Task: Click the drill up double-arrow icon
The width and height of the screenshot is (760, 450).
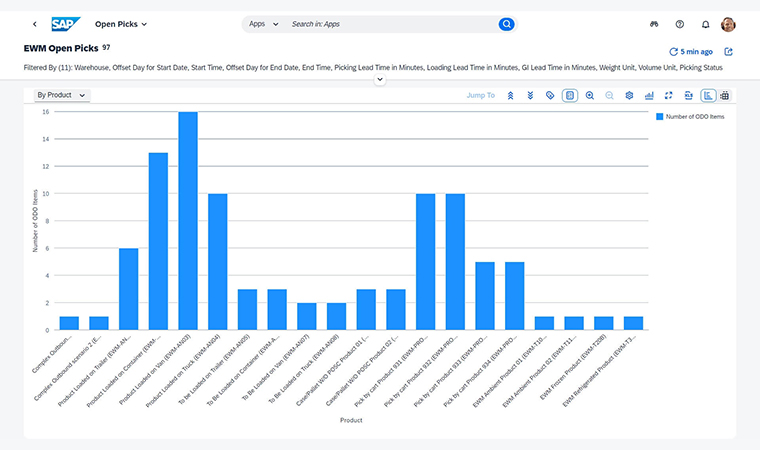Action: [511, 96]
